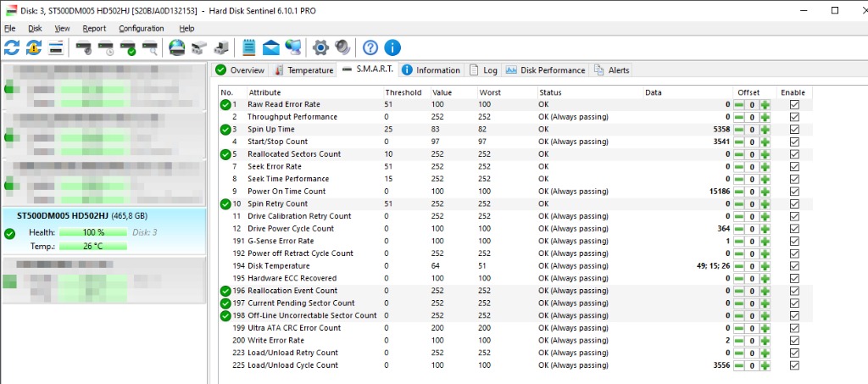
Task: Uncheck Enable box for Raw Read Error Rate
Action: point(794,104)
